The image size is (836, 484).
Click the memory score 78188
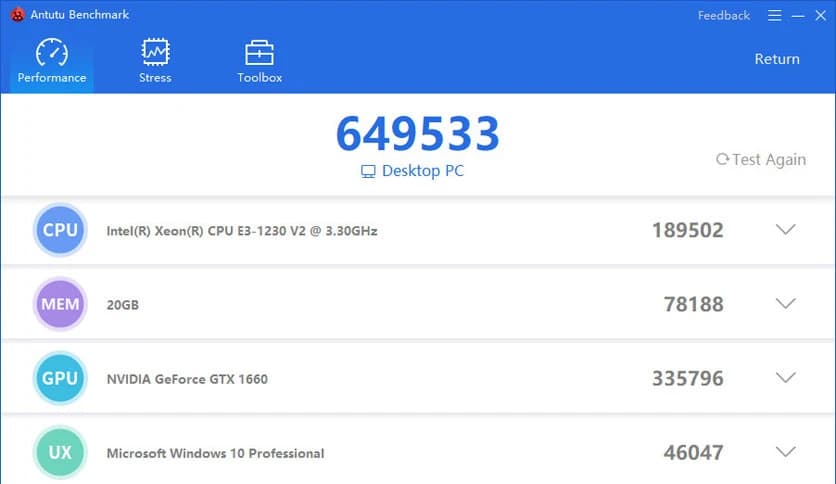694,304
